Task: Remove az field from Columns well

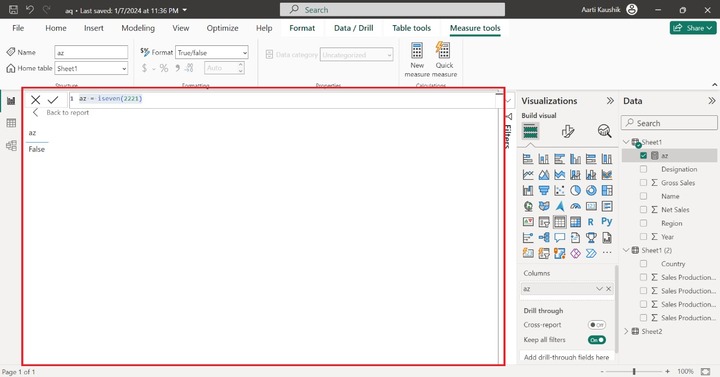Action: 608,289
